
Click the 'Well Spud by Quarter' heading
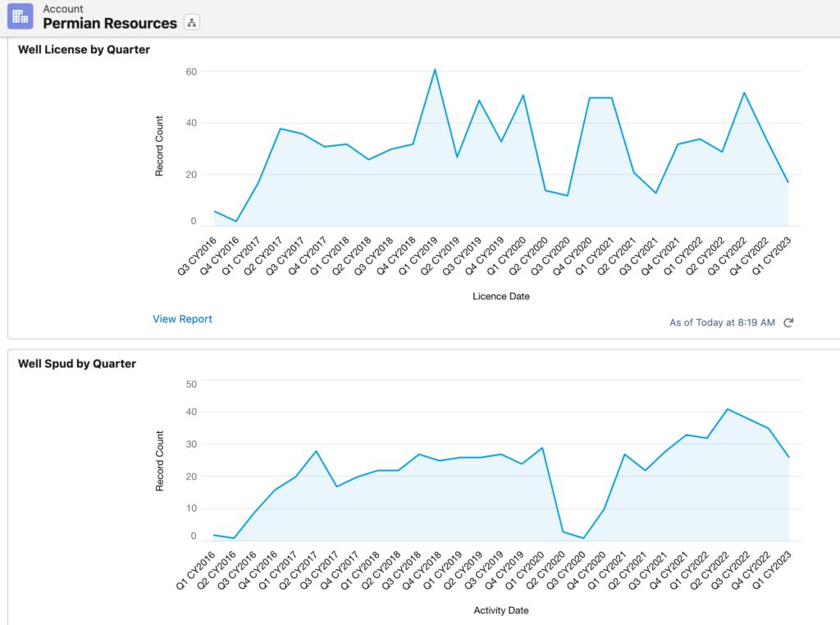click(x=77, y=363)
